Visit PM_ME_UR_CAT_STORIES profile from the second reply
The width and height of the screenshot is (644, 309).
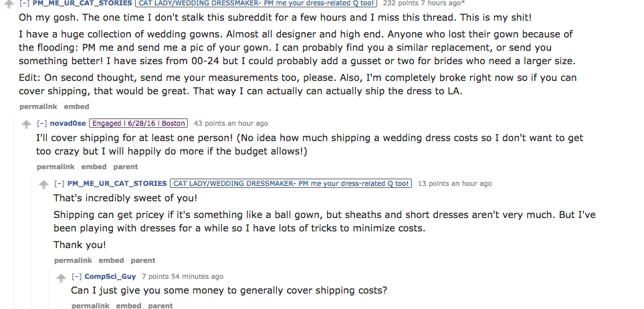(x=117, y=184)
